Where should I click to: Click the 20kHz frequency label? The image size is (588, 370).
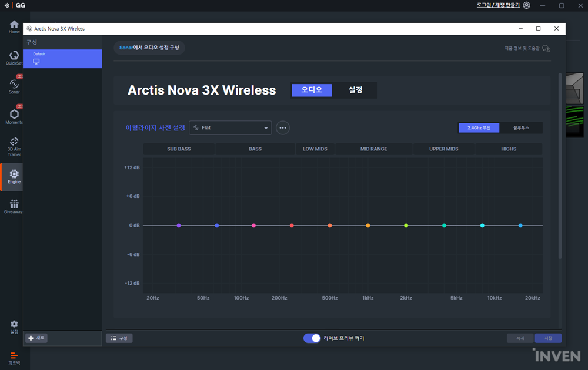(533, 298)
